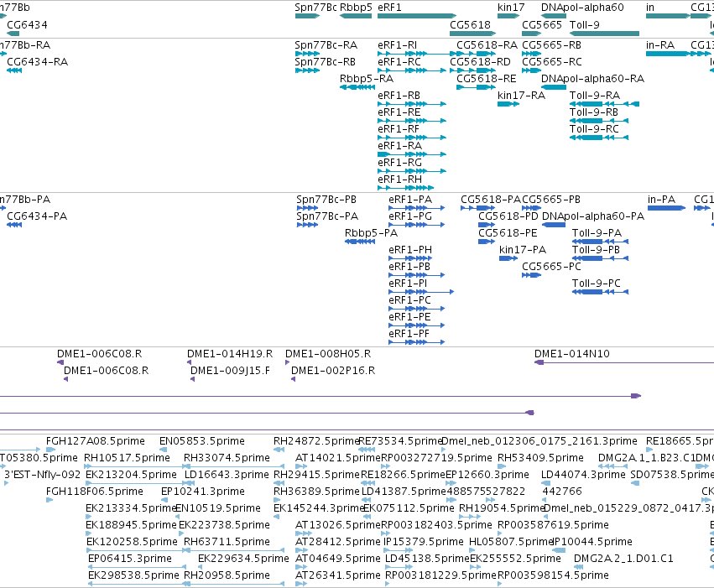Select the DNApol-alpha60-RA transcript
714x588 pixels.
pyautogui.click(x=553, y=87)
